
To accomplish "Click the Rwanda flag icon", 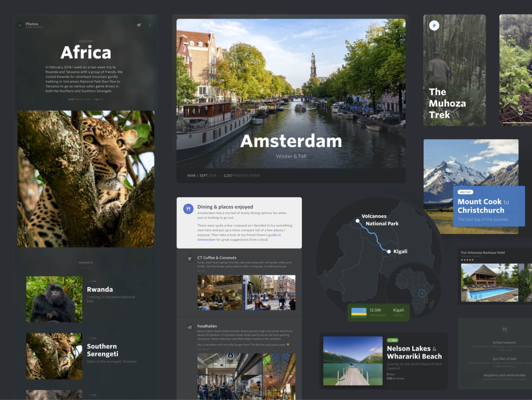I will pyautogui.click(x=359, y=312).
